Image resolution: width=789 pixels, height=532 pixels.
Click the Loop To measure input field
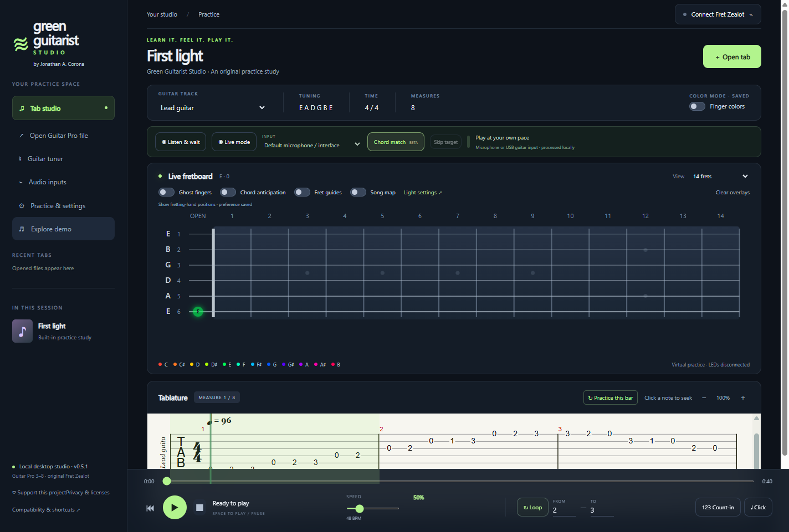pyautogui.click(x=602, y=510)
